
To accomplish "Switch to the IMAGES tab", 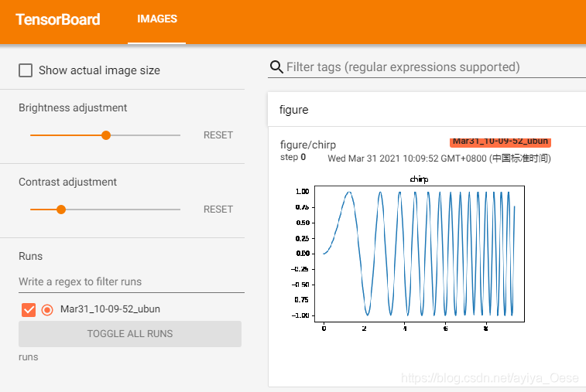I will 156,19.
